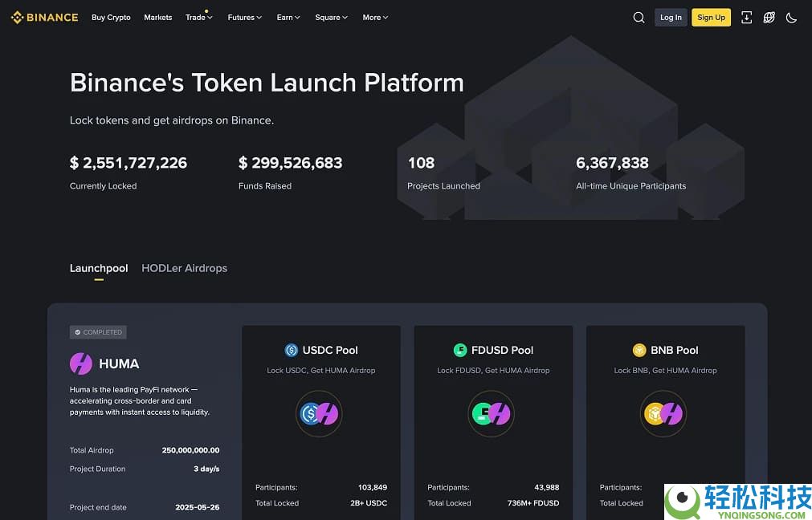Open the Square dropdown menu

click(x=331, y=18)
